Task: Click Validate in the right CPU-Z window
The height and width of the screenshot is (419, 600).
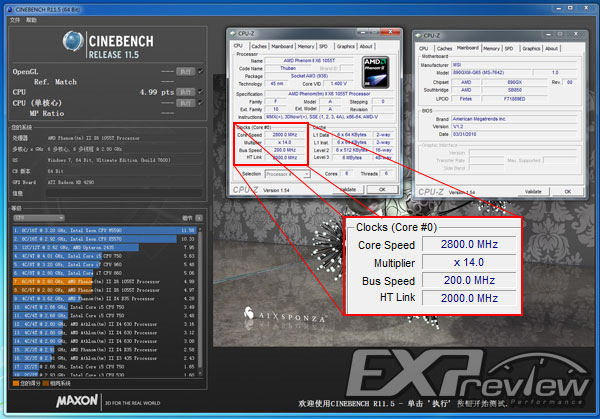Action: pos(534,192)
